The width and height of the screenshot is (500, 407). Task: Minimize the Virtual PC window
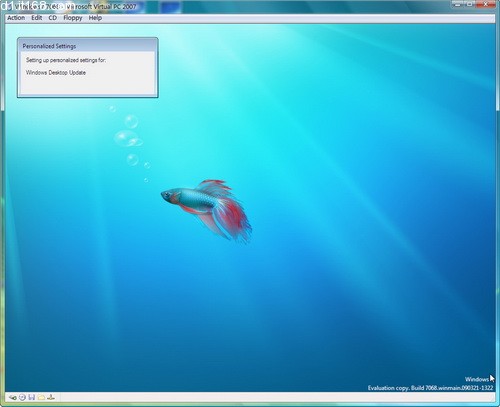click(x=458, y=4)
